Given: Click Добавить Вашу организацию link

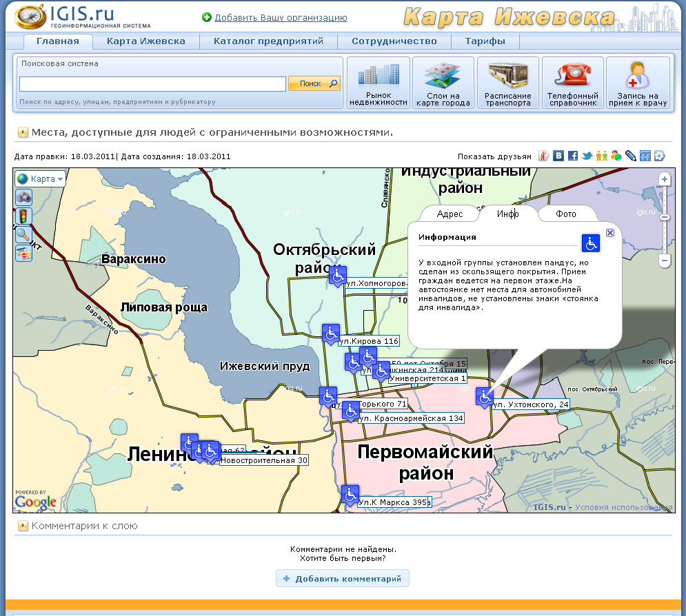Looking at the screenshot, I should pyautogui.click(x=281, y=17).
